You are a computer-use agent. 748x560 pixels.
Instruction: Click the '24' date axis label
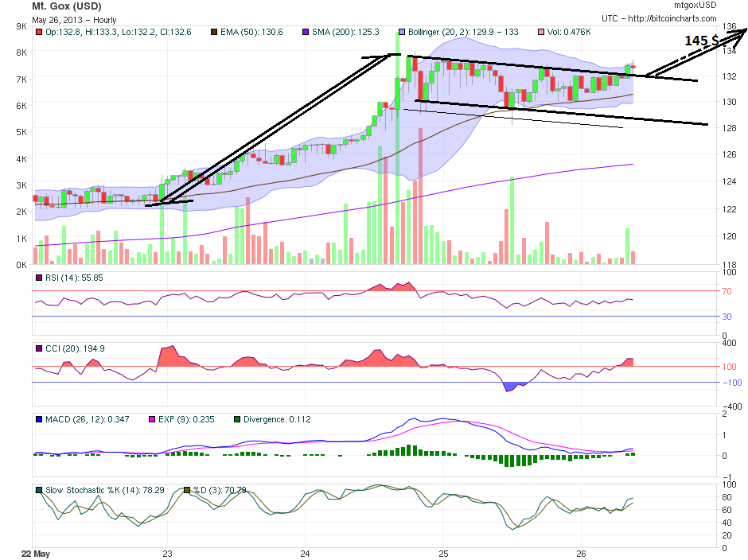tap(305, 554)
